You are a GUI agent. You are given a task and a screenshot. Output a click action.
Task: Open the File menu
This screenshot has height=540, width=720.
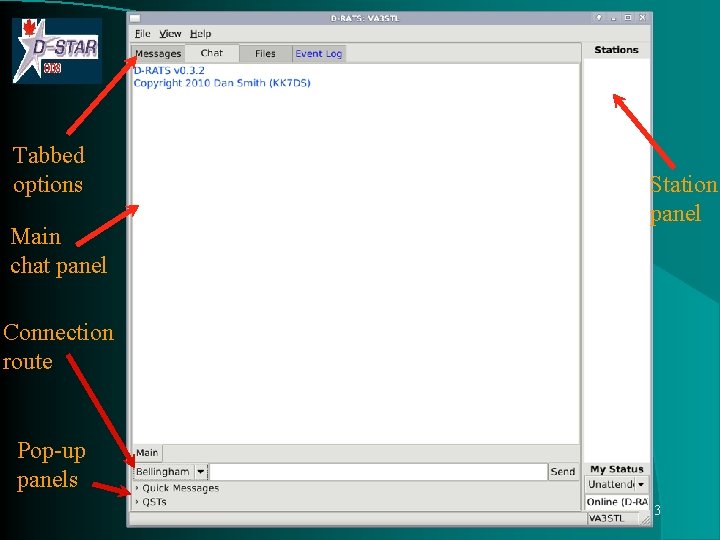point(142,34)
